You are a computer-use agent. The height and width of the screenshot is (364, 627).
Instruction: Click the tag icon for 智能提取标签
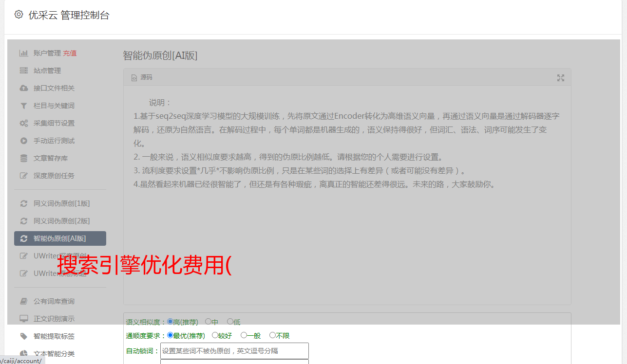pyautogui.click(x=23, y=336)
